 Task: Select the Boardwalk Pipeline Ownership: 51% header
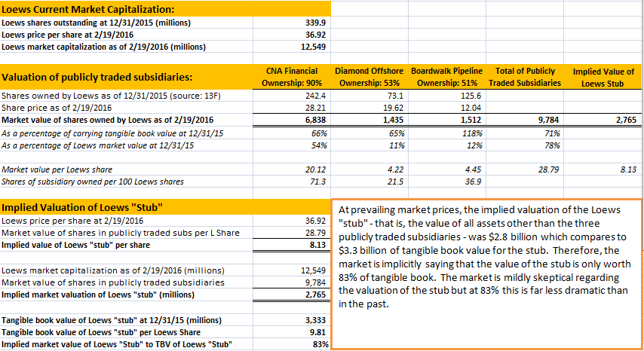click(447, 77)
